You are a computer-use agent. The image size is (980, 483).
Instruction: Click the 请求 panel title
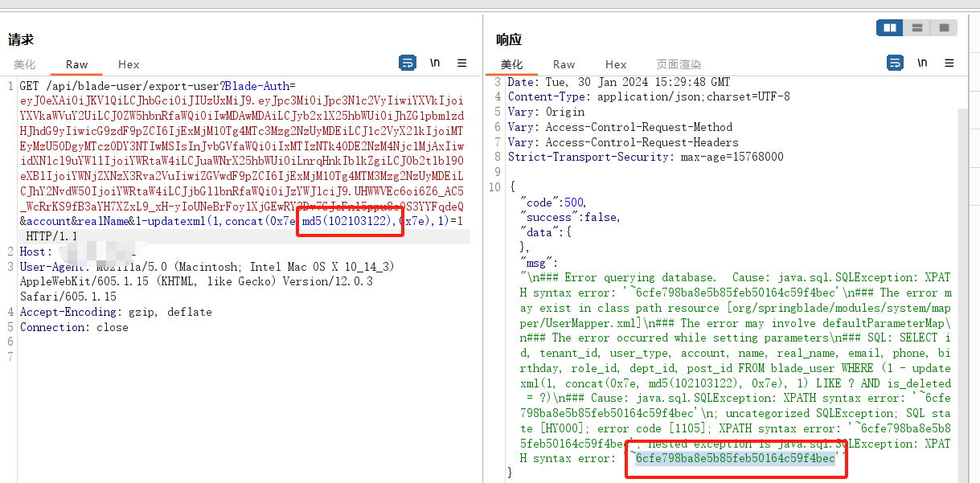coord(21,39)
